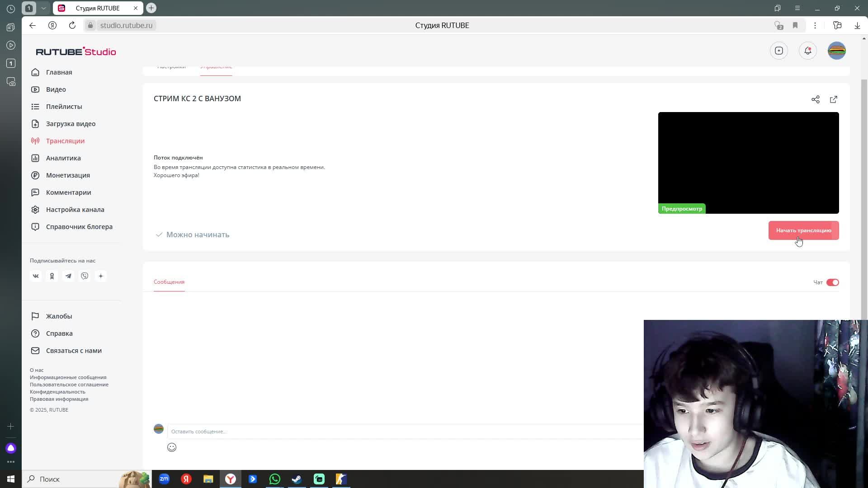This screenshot has width=868, height=488.
Task: Open Alice assistant in browser sidebar
Action: (x=11, y=448)
